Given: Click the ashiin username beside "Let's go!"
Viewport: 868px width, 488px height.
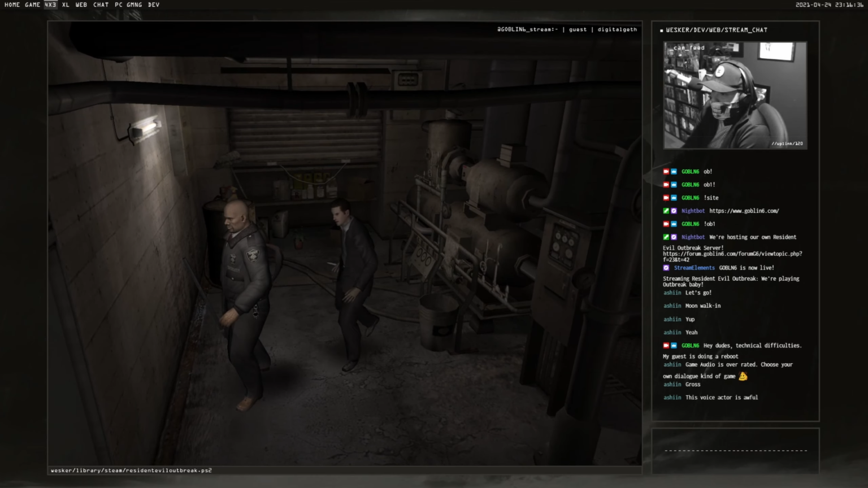Looking at the screenshot, I should pos(672,293).
